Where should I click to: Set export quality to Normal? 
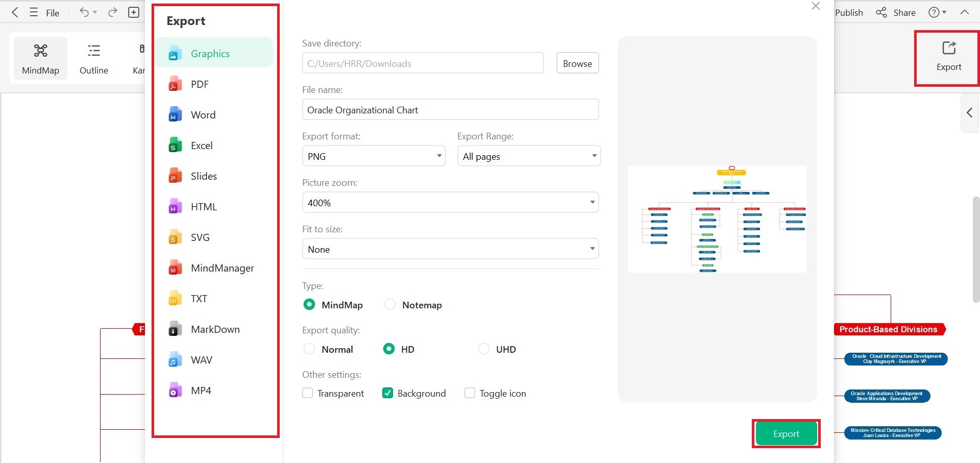coord(309,349)
